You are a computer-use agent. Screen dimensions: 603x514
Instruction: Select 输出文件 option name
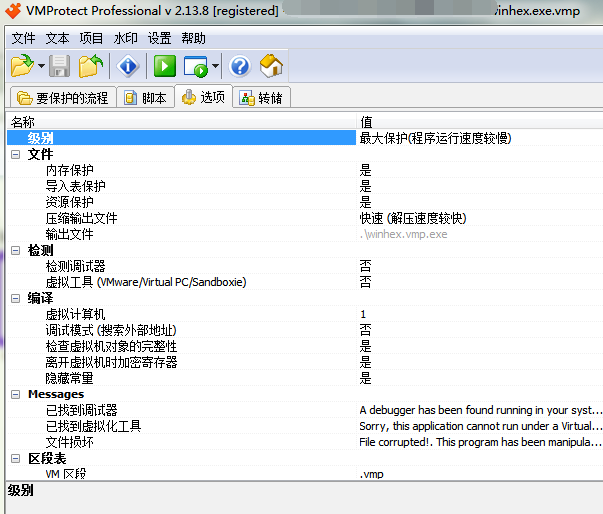click(70, 235)
